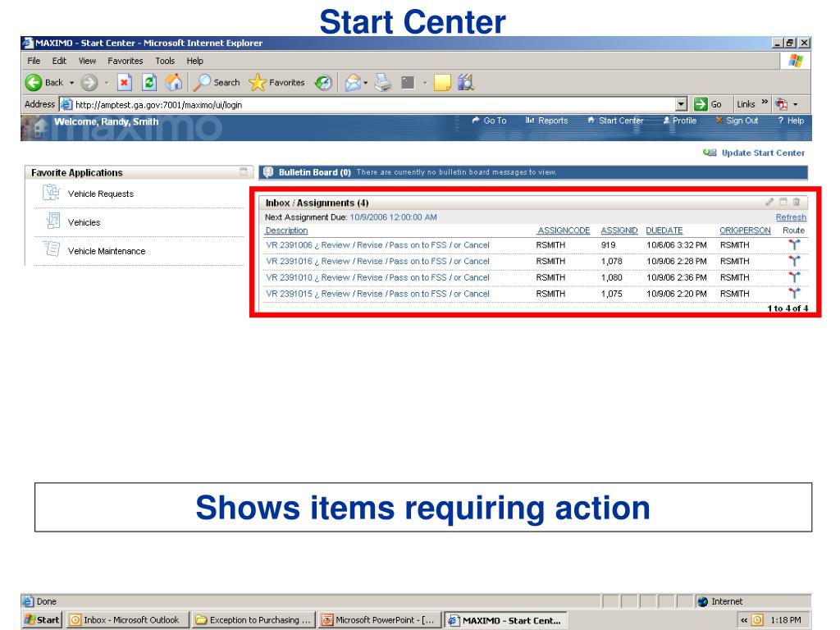
Task: Open Profile in the Maximo header
Action: tap(680, 121)
